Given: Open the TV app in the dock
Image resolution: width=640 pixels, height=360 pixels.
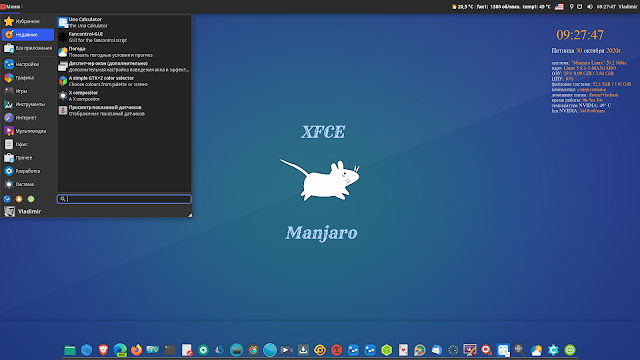Looking at the screenshot, I should click(x=153, y=350).
